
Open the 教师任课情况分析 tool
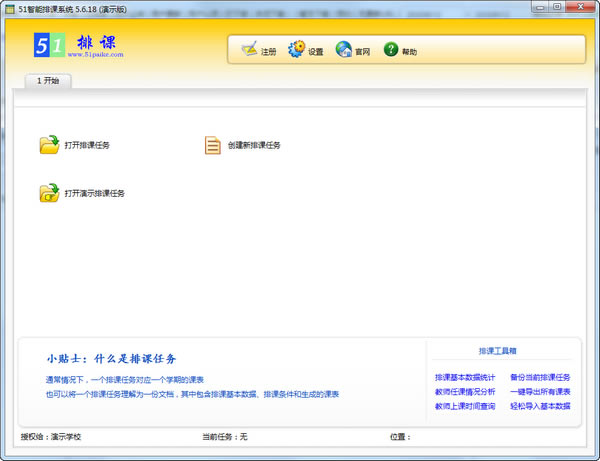click(465, 392)
